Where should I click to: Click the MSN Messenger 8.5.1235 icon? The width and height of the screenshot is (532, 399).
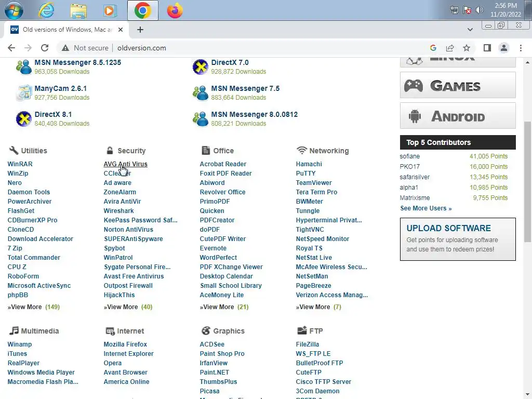[24, 67]
